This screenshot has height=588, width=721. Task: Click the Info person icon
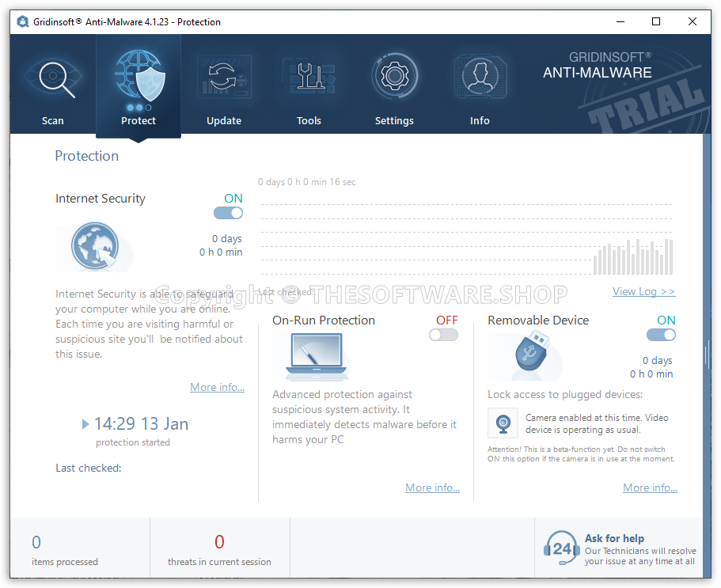pos(480,78)
